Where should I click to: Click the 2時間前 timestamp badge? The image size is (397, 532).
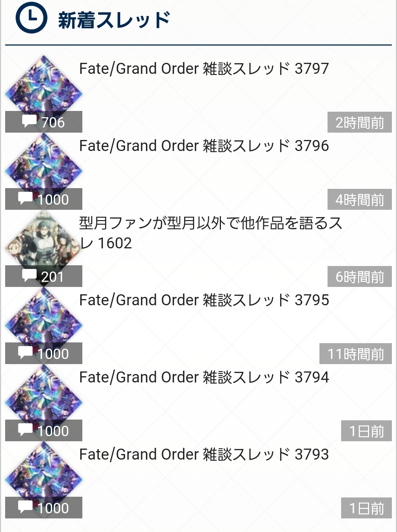point(360,122)
